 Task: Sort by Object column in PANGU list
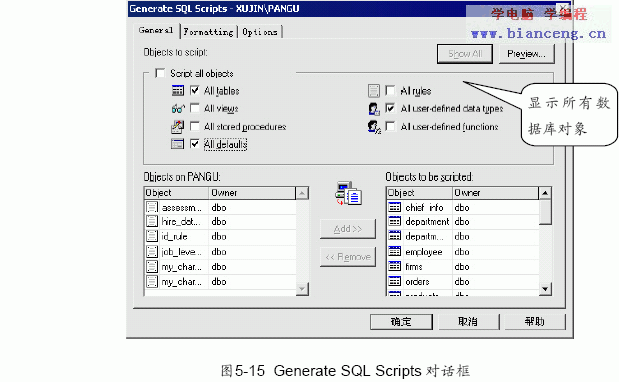coord(176,193)
